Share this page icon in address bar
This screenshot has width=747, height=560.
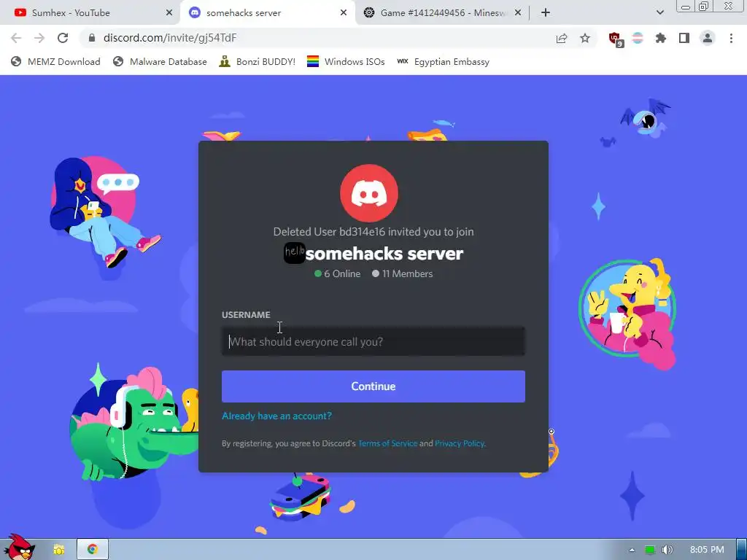point(562,38)
